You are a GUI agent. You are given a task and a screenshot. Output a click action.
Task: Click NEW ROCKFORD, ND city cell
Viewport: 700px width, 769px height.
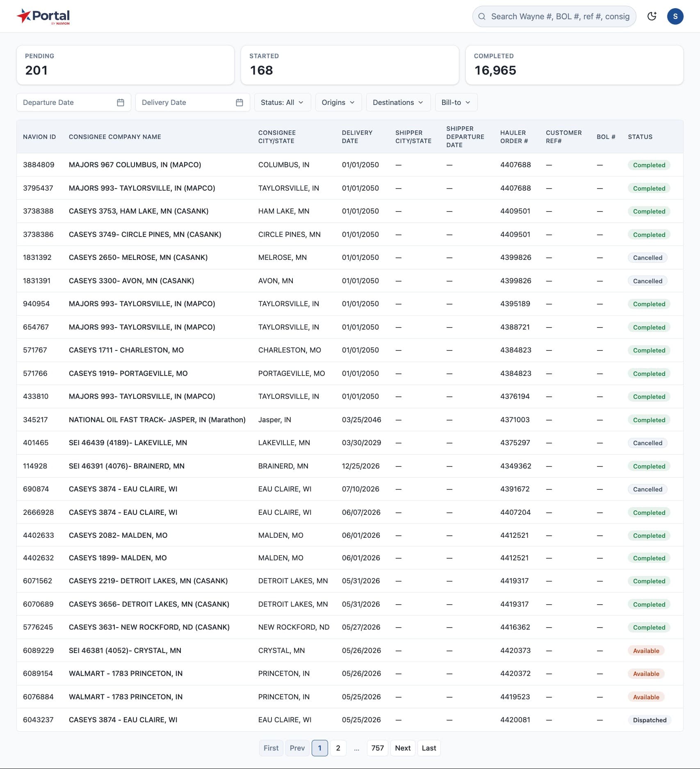294,627
